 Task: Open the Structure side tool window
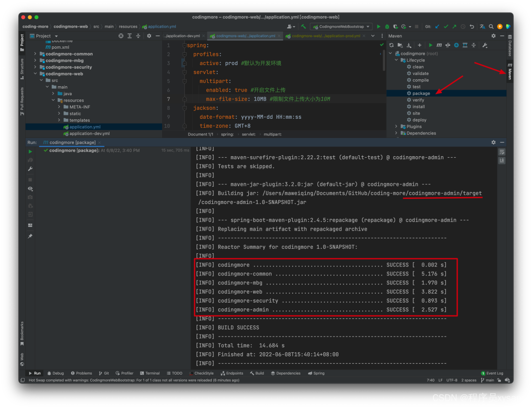click(22, 69)
